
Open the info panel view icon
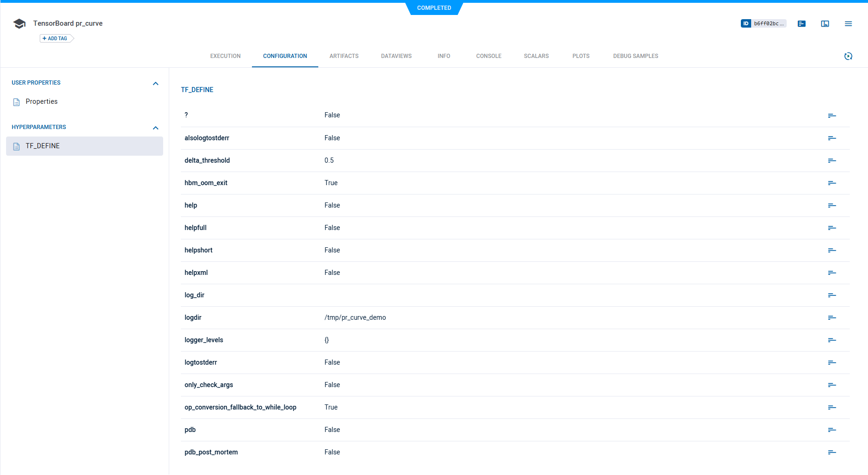(825, 23)
